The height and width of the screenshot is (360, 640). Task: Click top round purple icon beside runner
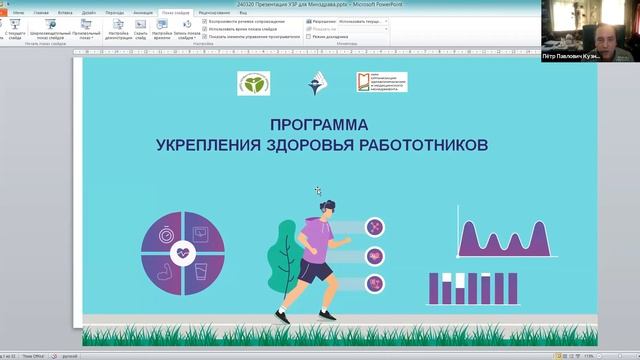coord(375,227)
